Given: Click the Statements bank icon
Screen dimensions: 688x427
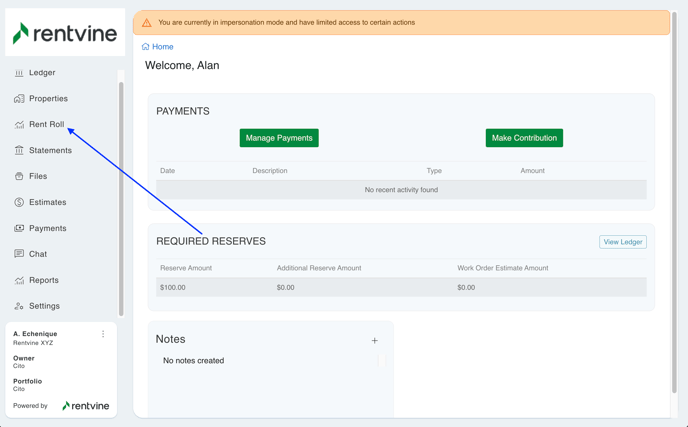Looking at the screenshot, I should [x=19, y=151].
